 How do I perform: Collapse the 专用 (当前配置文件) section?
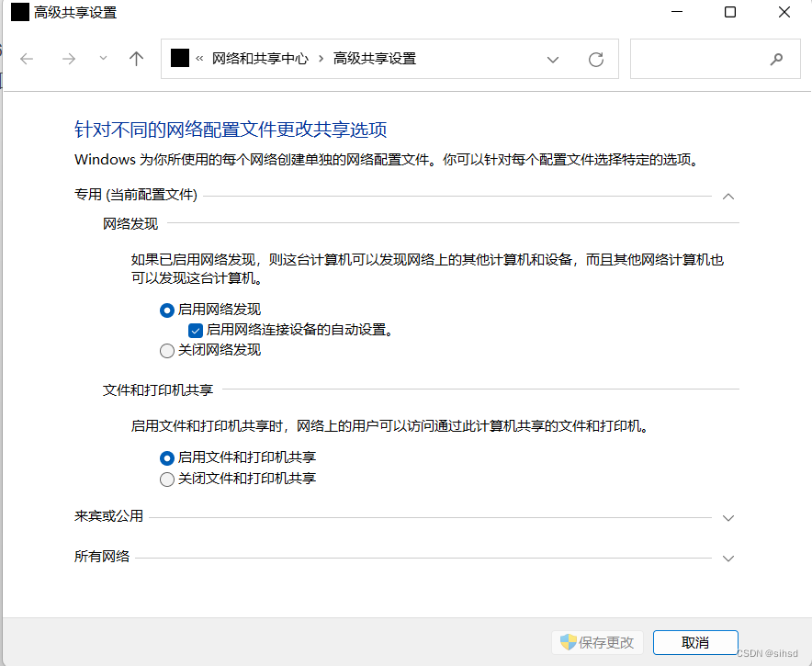[728, 196]
